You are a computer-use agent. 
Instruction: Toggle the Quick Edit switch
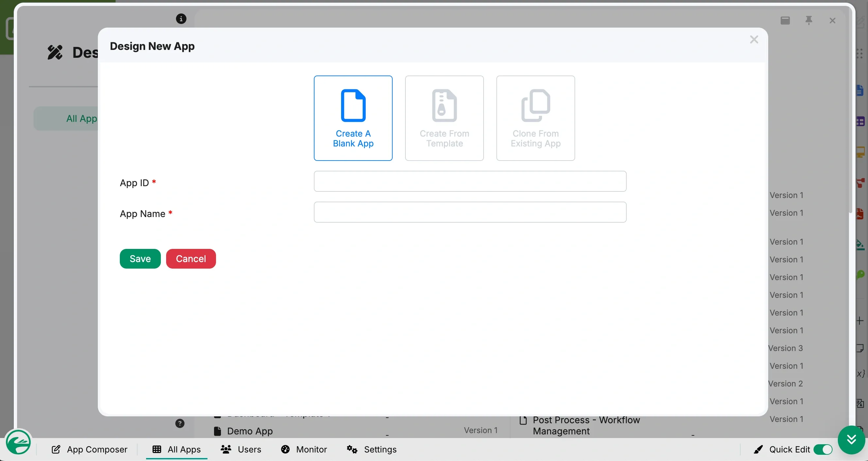(822, 449)
